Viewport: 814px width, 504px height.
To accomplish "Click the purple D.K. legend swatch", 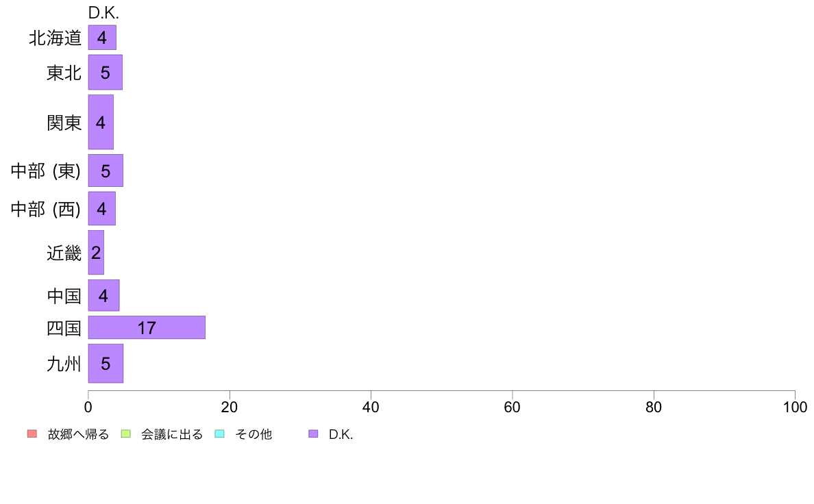I will pos(313,434).
